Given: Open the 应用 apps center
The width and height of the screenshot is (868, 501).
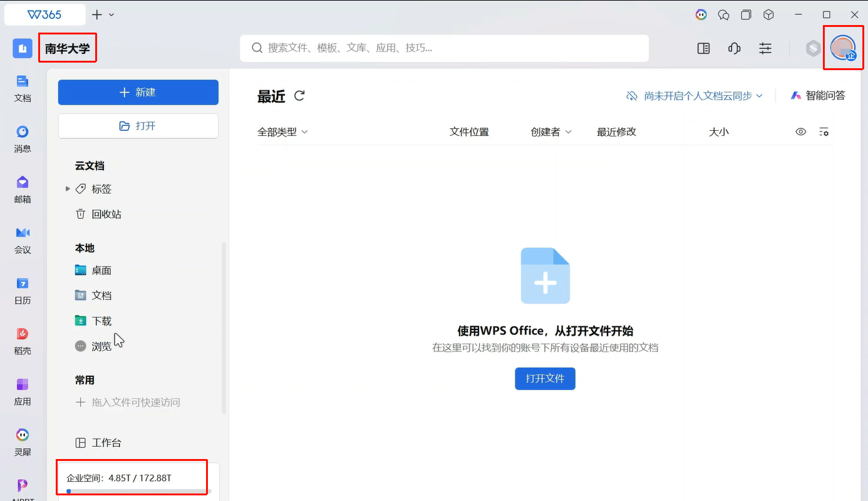Looking at the screenshot, I should 23,392.
